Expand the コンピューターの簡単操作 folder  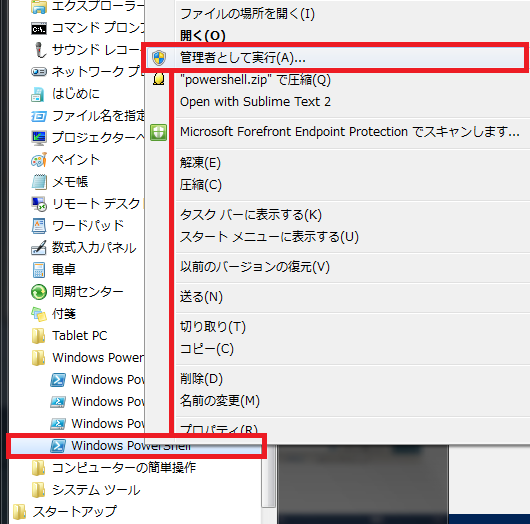[x=114, y=468]
